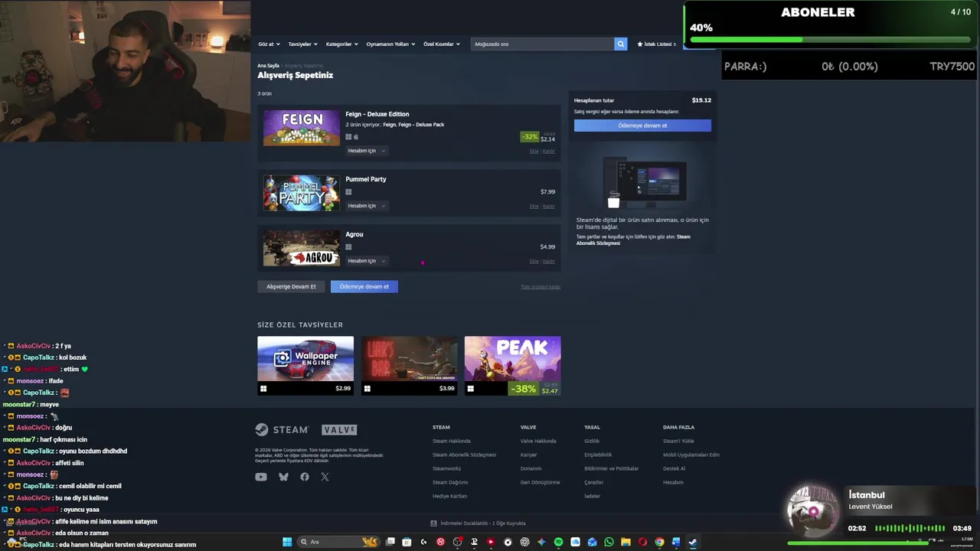980x551 pixels.
Task: Open the Feign game thumbnail
Action: [302, 128]
